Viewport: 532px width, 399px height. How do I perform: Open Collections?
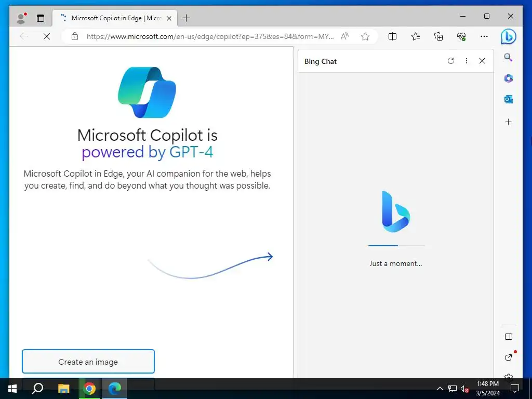tap(438, 36)
